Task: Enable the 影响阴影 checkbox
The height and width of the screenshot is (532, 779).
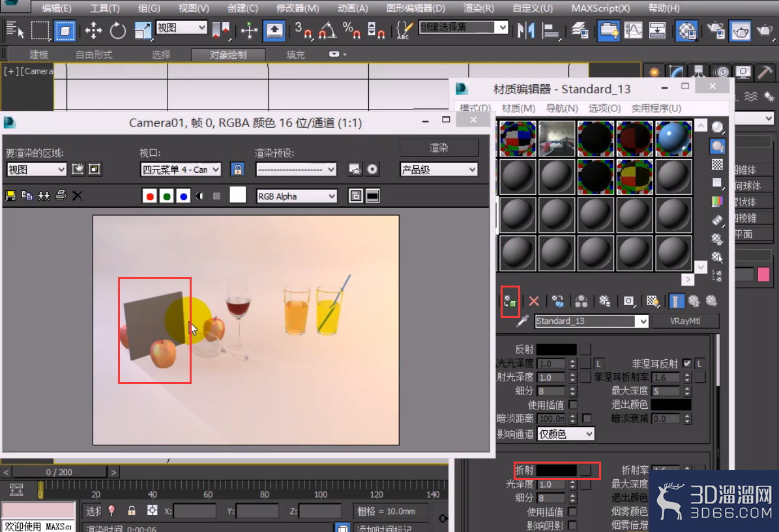Action: click(573, 525)
